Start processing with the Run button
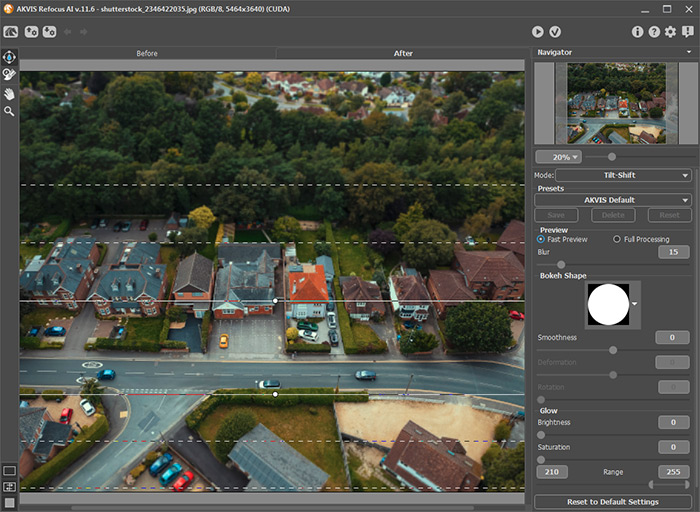This screenshot has width=700, height=512. (x=538, y=32)
